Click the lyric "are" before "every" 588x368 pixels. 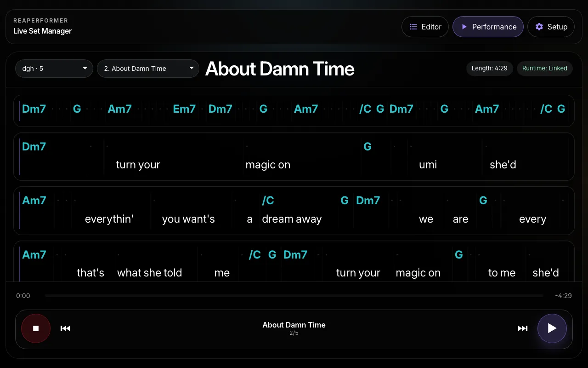tap(460, 219)
